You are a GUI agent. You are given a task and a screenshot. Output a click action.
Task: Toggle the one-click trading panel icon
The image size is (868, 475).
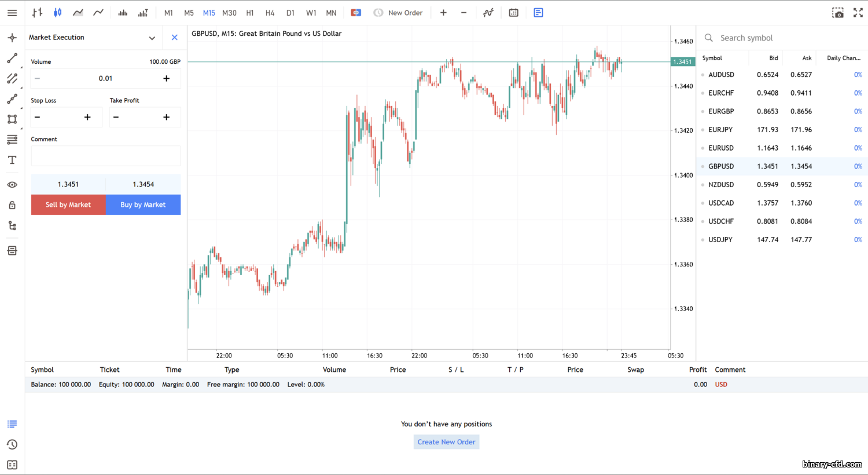pyautogui.click(x=538, y=13)
